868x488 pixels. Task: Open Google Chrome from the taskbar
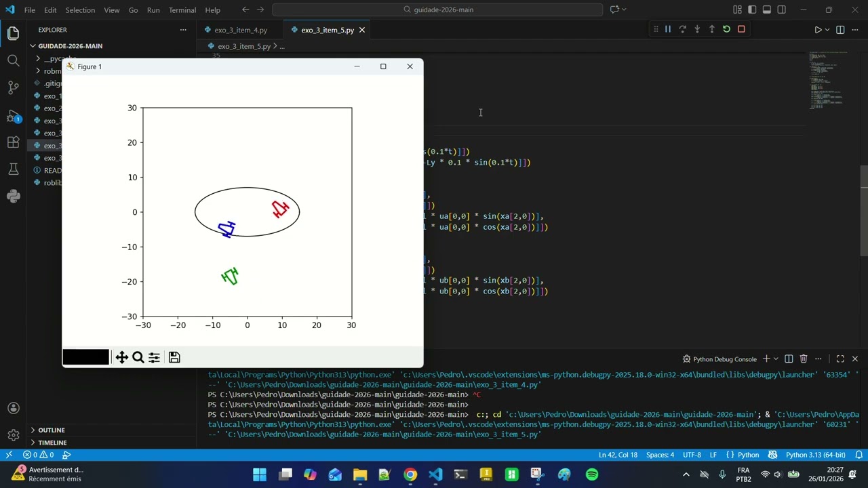click(x=410, y=474)
